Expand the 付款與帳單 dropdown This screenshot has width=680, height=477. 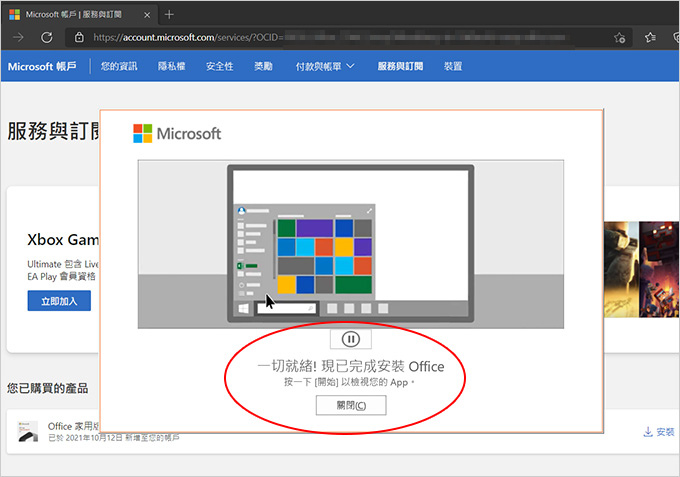[325, 66]
